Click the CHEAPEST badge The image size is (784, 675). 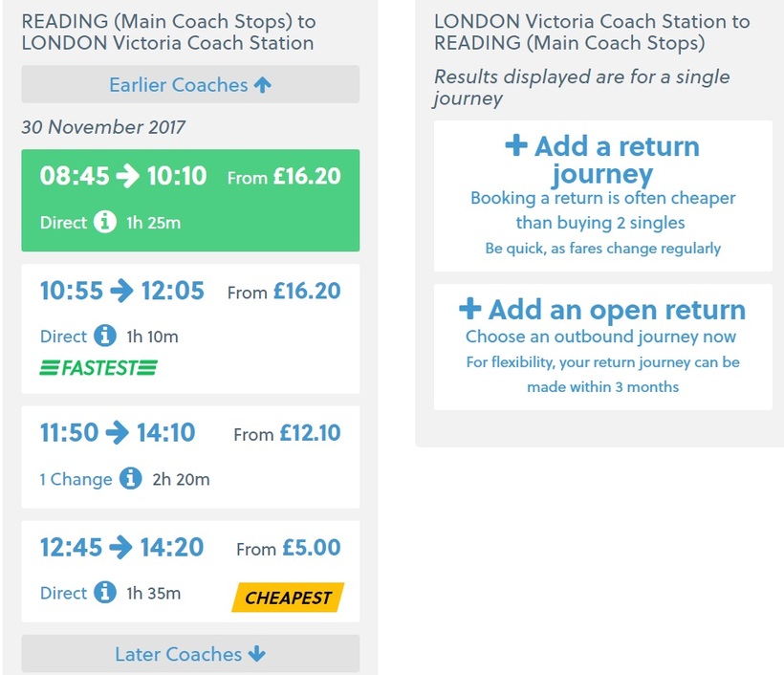click(x=288, y=598)
